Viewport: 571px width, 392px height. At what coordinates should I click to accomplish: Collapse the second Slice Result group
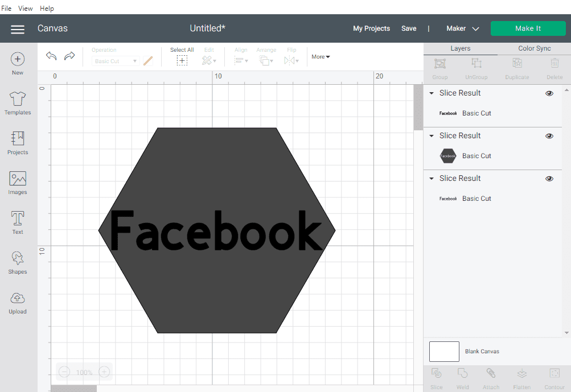pyautogui.click(x=432, y=136)
